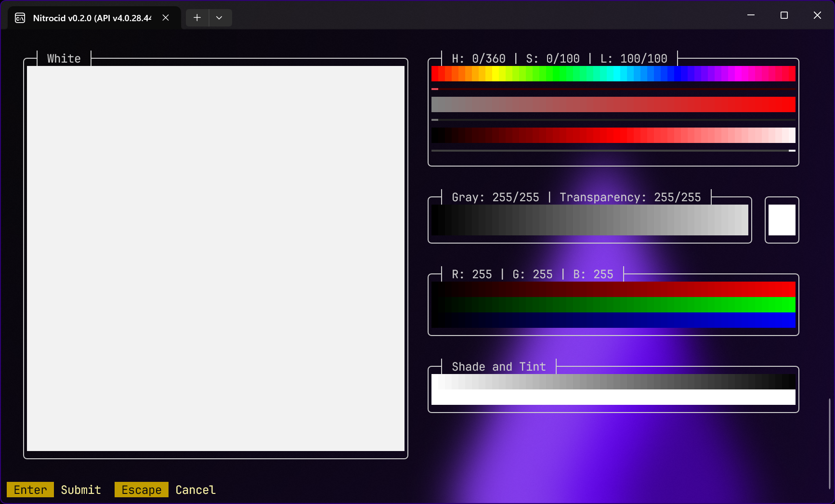Maximize the terminal window
Image resolution: width=835 pixels, height=504 pixels.
point(784,15)
